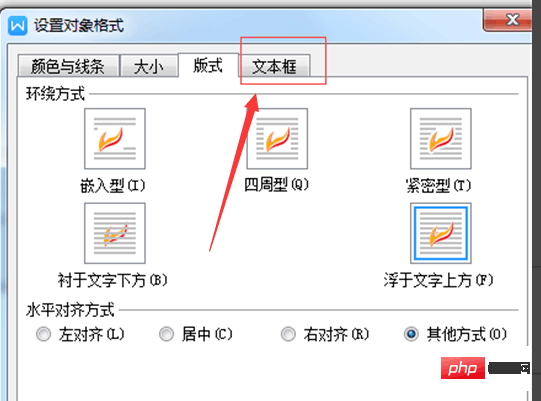
Task: Close the 设置对象格式 dialog
Action: point(508,20)
